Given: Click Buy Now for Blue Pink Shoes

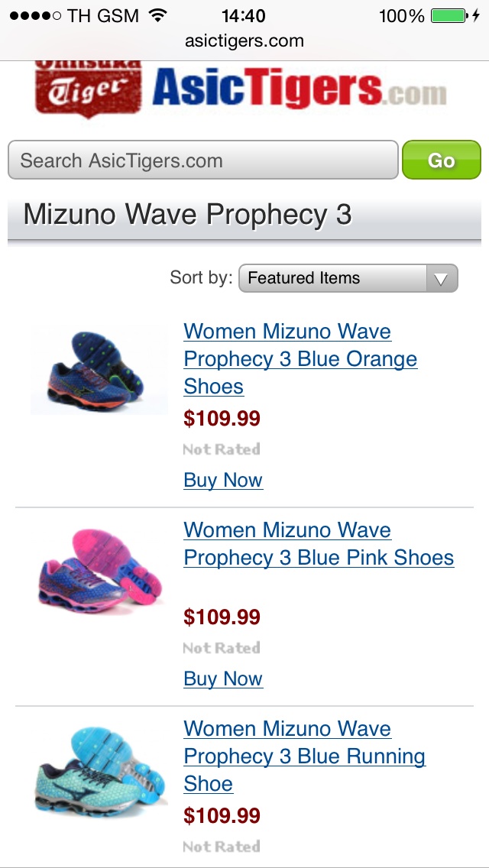Looking at the screenshot, I should [x=223, y=679].
